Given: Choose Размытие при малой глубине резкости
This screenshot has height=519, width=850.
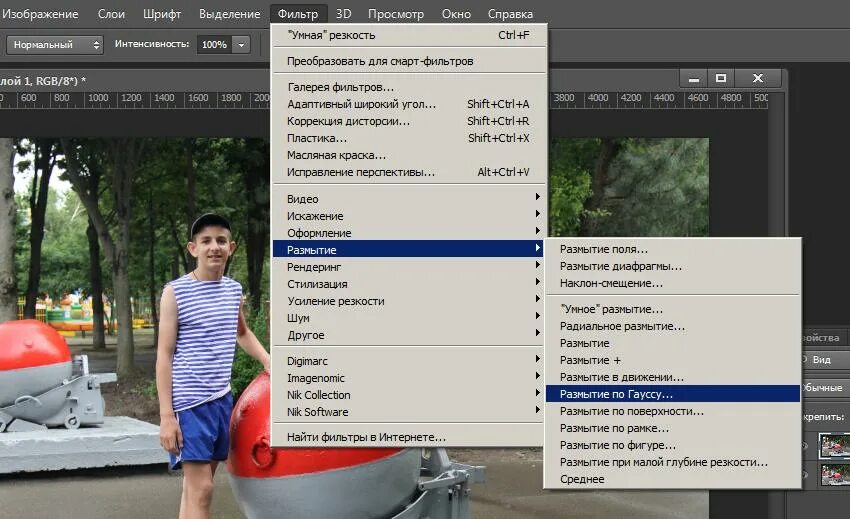Looking at the screenshot, I should [x=673, y=462].
